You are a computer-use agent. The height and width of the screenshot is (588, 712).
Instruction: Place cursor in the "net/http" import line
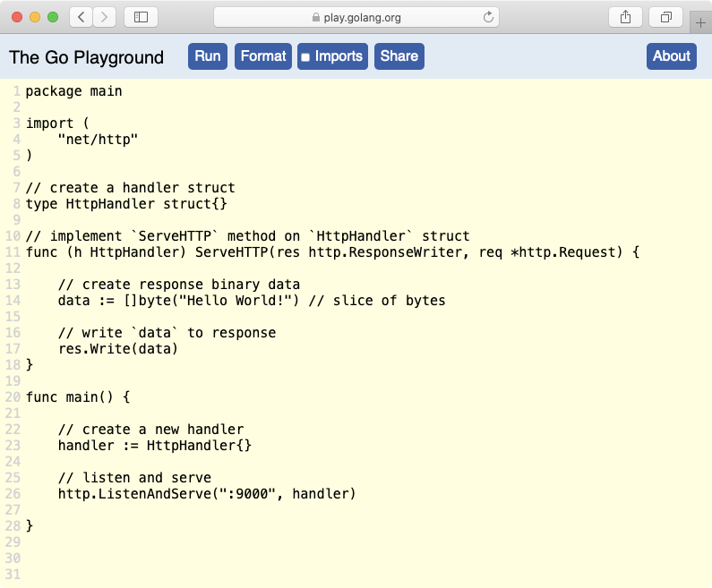pyautogui.click(x=98, y=140)
